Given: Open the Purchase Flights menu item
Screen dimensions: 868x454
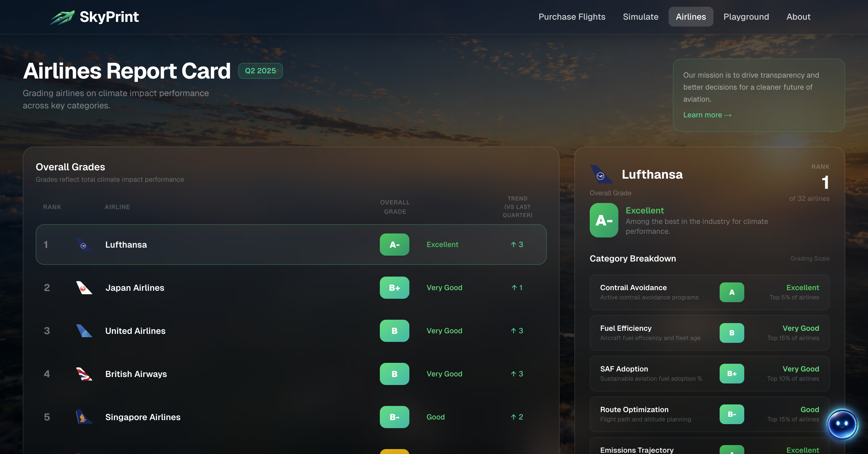Looking at the screenshot, I should click(x=572, y=17).
